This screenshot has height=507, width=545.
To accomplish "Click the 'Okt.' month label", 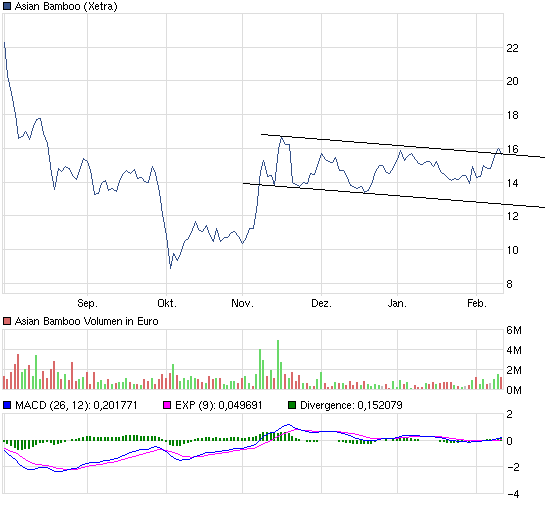I will pos(167,303).
